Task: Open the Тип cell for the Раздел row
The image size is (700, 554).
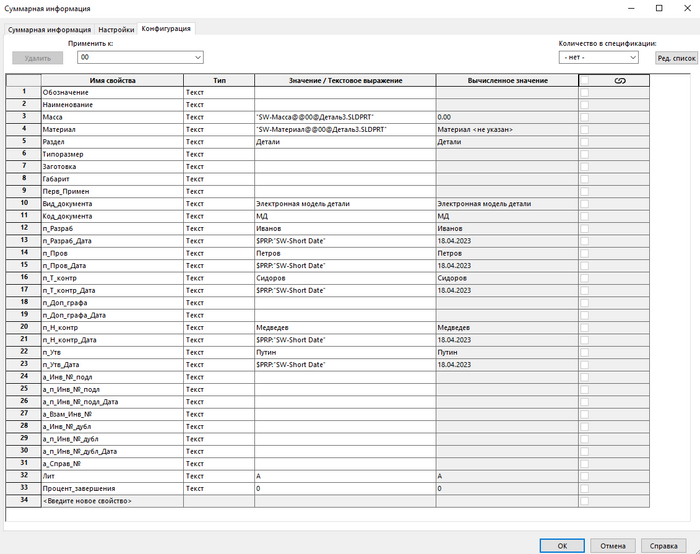Action: (218, 142)
